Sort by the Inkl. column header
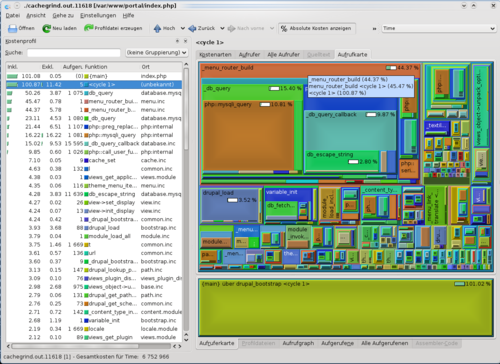Viewport: 500px width, 364px height. coord(20,67)
